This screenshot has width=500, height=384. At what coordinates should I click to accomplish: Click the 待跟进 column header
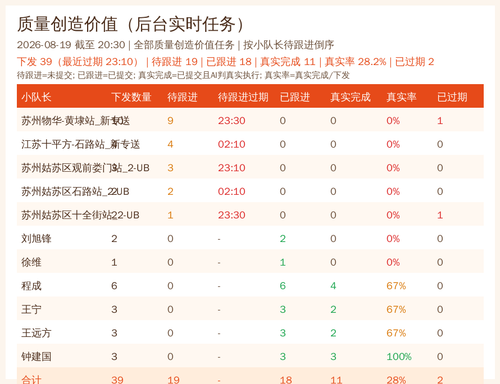tap(182, 97)
